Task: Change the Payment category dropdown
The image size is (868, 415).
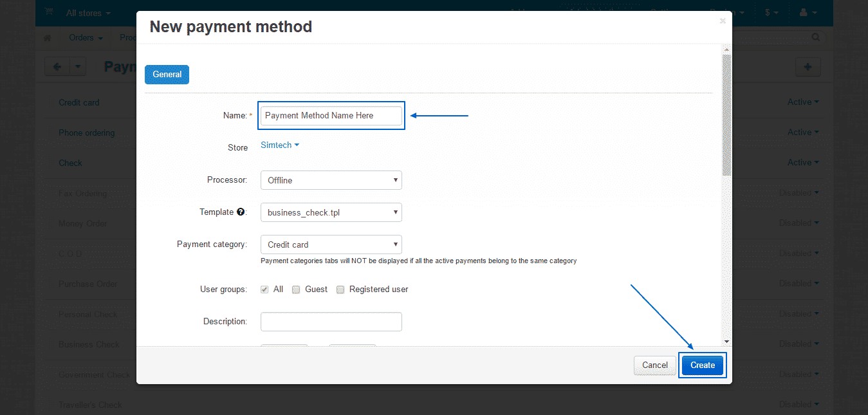Action: click(x=331, y=244)
